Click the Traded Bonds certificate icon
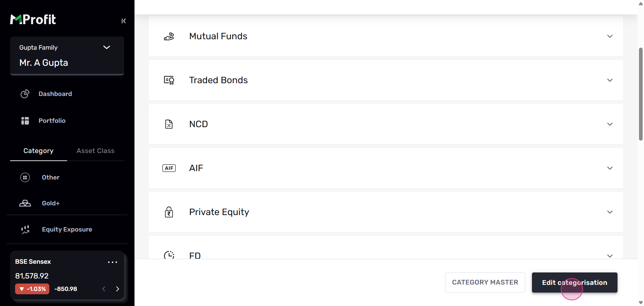 (169, 80)
